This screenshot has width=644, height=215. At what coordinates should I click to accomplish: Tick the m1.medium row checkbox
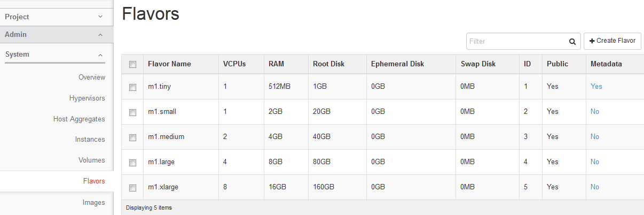133,137
